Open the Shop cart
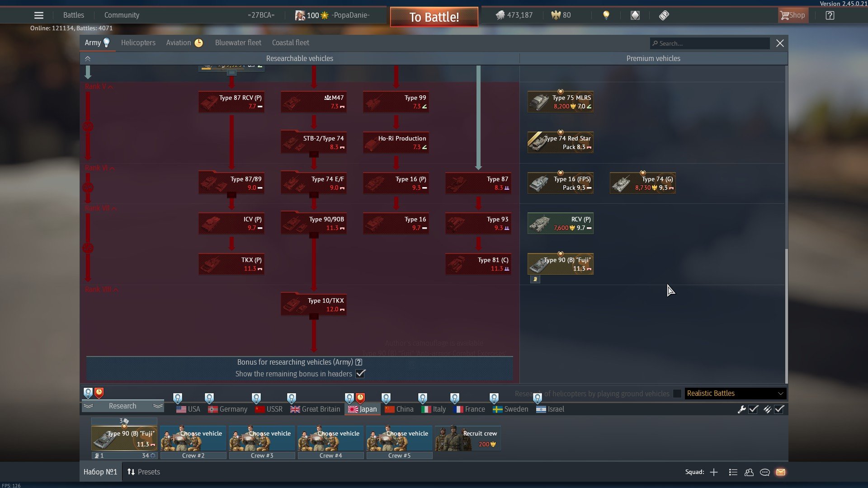The height and width of the screenshot is (488, 868). coord(793,15)
